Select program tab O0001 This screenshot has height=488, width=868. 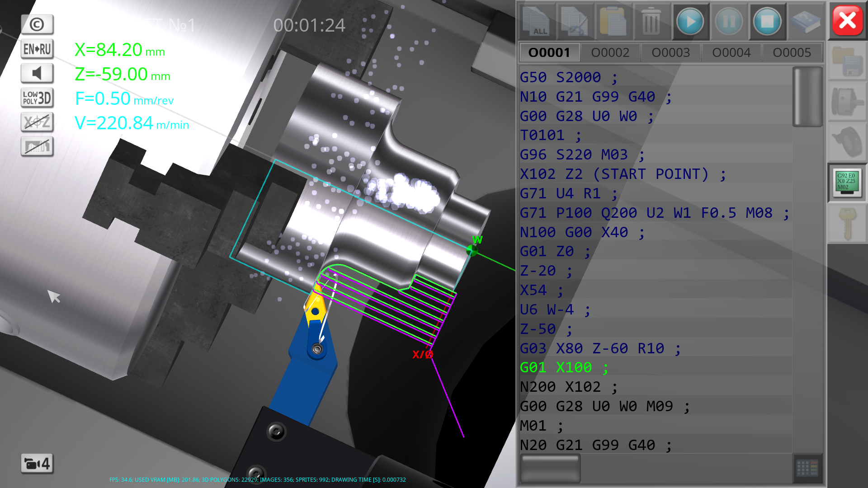pyautogui.click(x=549, y=52)
